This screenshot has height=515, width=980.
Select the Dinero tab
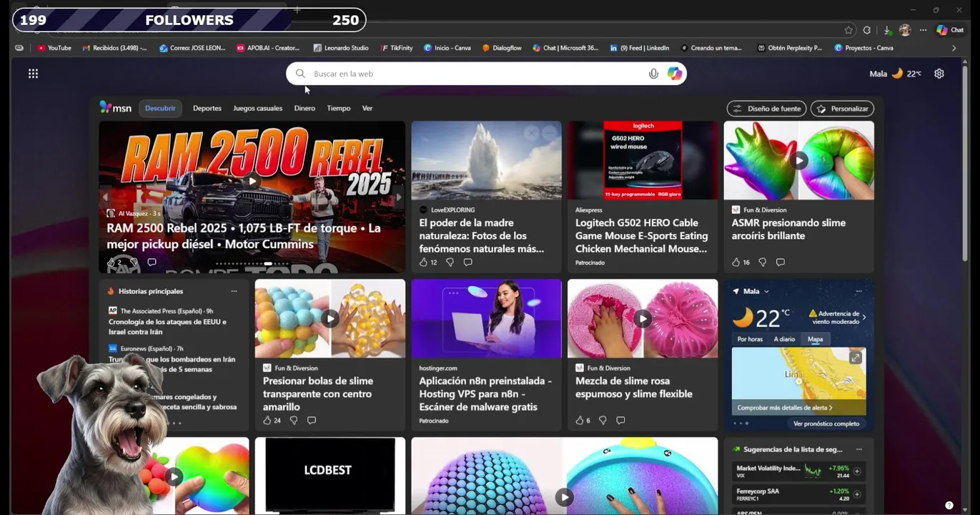pos(305,108)
